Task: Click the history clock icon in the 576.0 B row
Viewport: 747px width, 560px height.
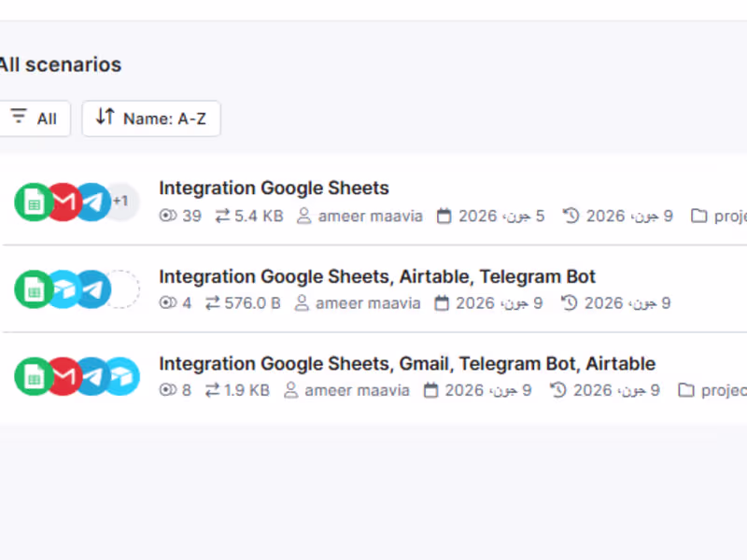Action: point(569,302)
